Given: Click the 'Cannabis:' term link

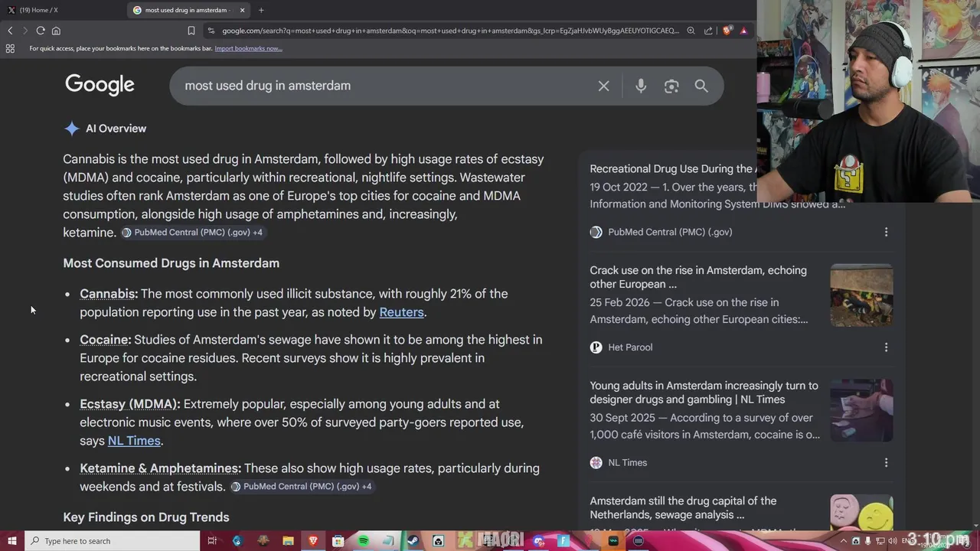Looking at the screenshot, I should 109,294.
